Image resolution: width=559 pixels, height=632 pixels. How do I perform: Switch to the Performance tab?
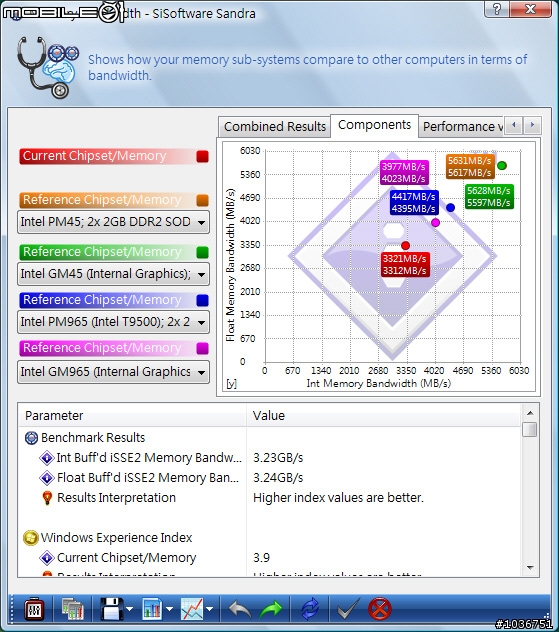click(x=461, y=127)
